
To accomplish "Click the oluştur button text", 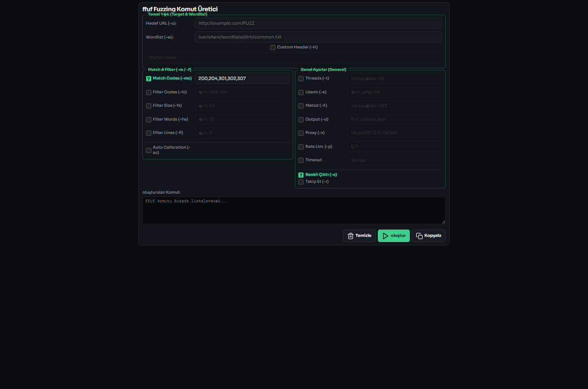I will point(398,236).
